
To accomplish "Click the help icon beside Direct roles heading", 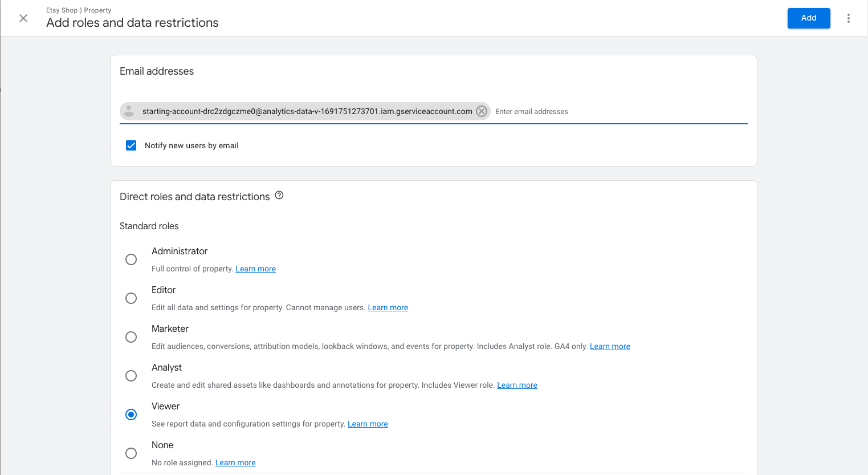I will 279,195.
